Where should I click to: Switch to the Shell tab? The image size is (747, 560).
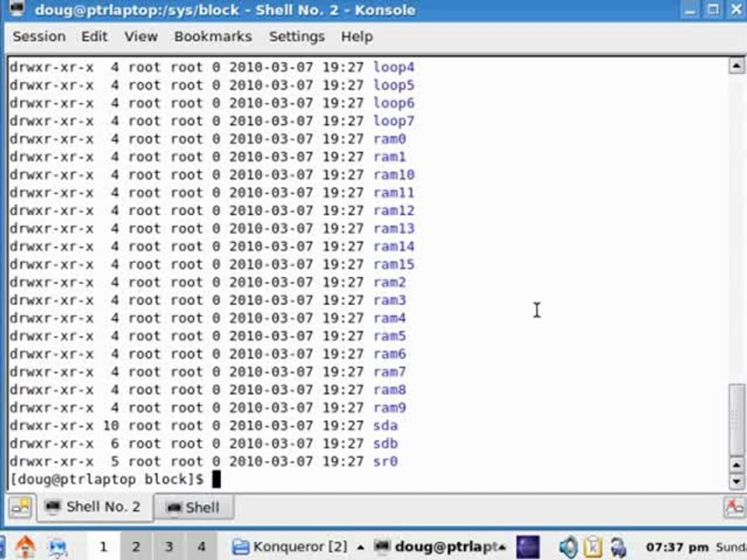coord(194,508)
